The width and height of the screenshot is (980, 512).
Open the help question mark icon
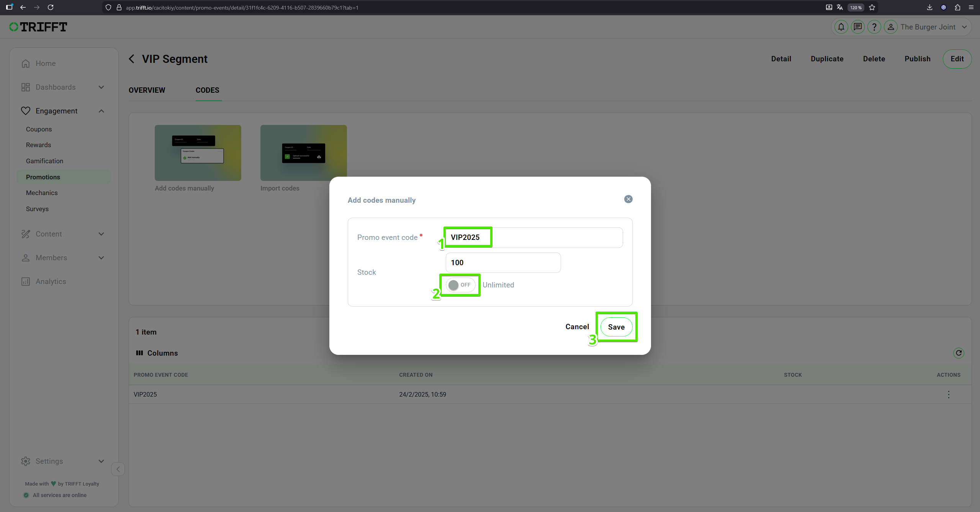[874, 27]
